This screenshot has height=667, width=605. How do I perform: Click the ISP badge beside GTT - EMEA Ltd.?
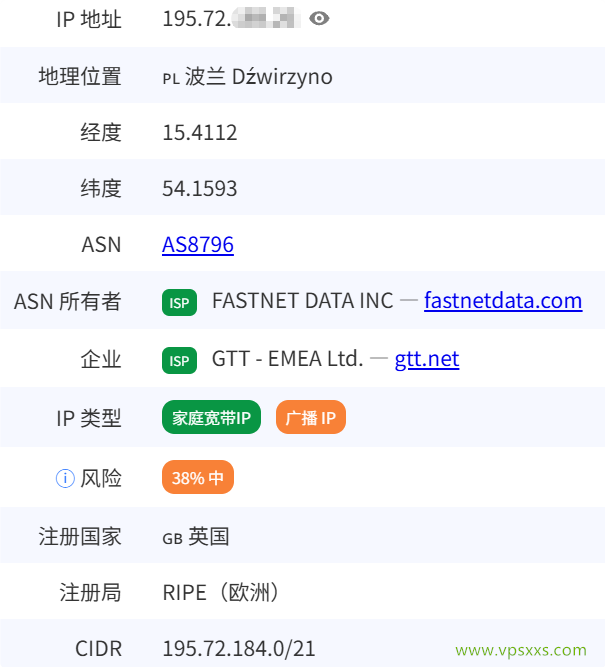pyautogui.click(x=179, y=360)
